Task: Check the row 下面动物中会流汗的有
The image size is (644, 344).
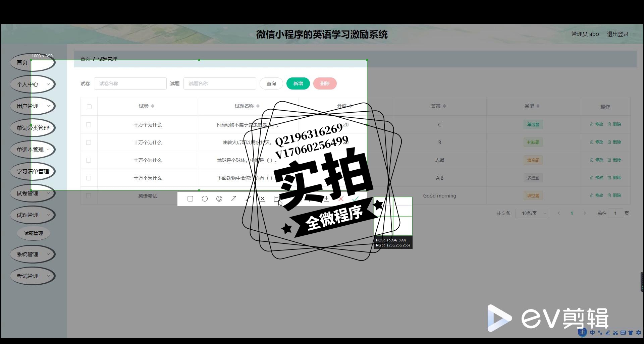Action: 89,178
